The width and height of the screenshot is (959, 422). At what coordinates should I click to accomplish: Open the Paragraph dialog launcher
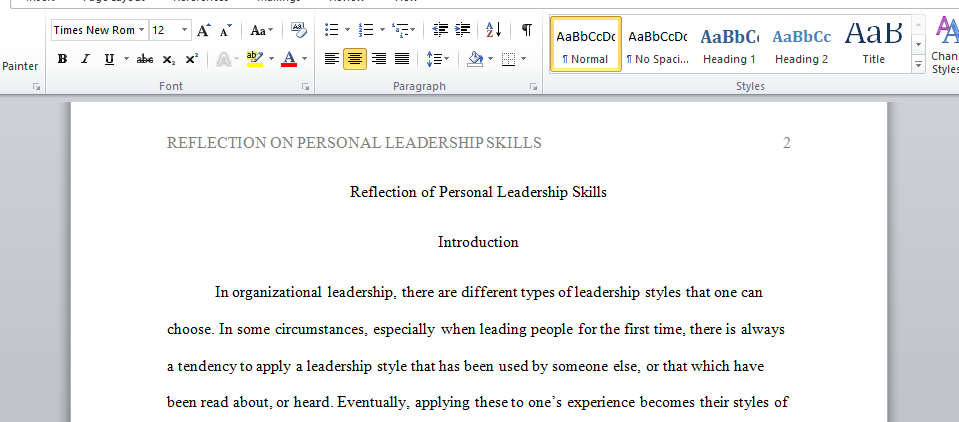tap(534, 87)
